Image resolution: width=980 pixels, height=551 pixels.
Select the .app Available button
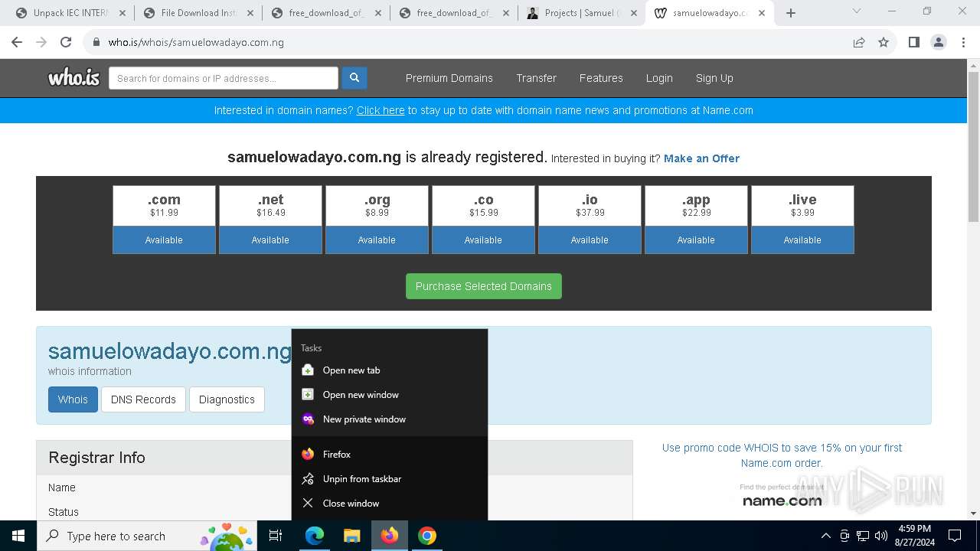click(696, 240)
